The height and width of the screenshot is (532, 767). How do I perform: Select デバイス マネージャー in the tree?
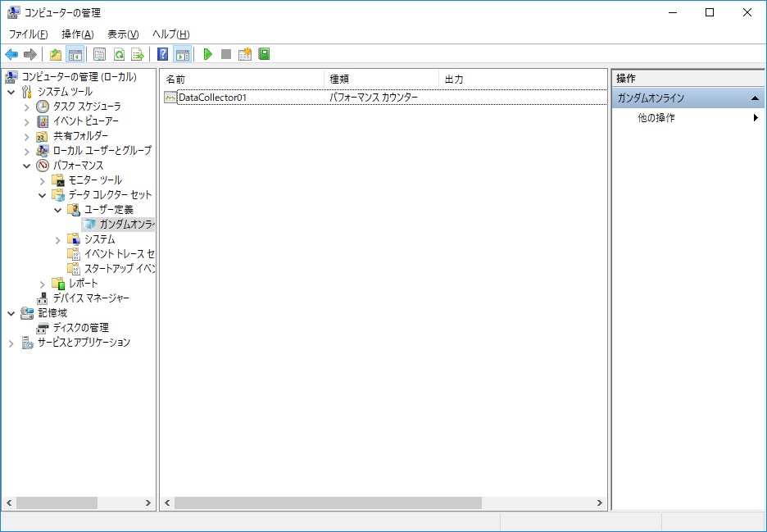click(90, 298)
